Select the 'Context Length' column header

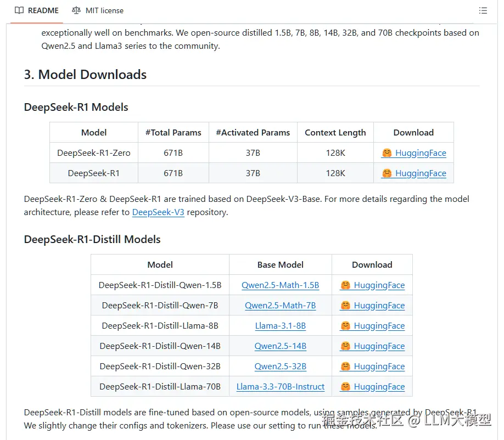pos(335,132)
